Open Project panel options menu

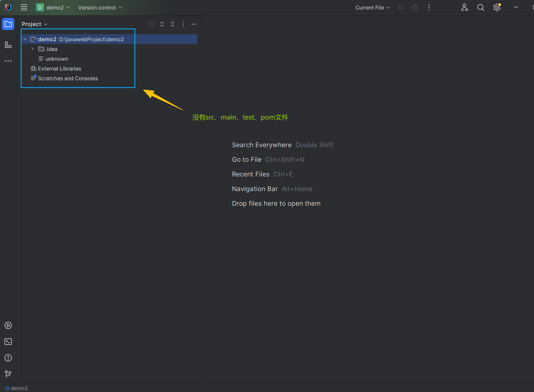[x=183, y=24]
